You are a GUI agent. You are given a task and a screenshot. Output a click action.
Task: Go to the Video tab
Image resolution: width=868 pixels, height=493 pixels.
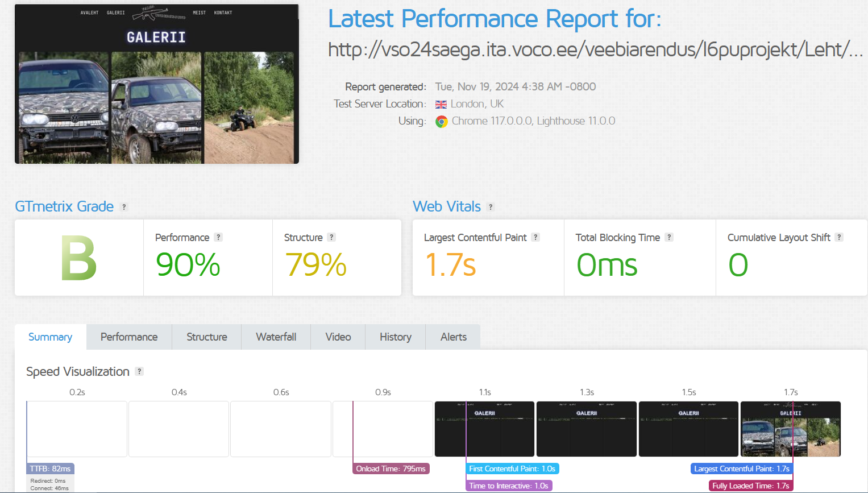(338, 337)
